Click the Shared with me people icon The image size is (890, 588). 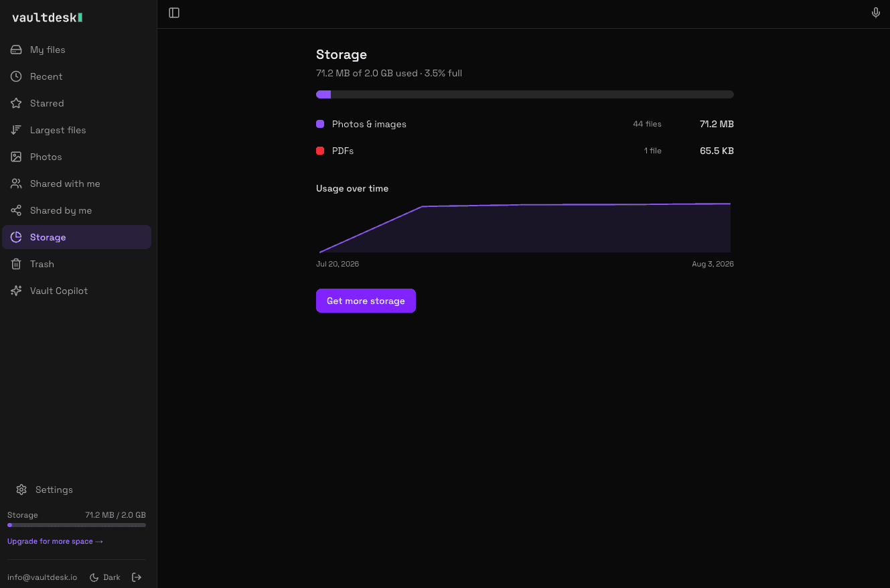point(16,183)
